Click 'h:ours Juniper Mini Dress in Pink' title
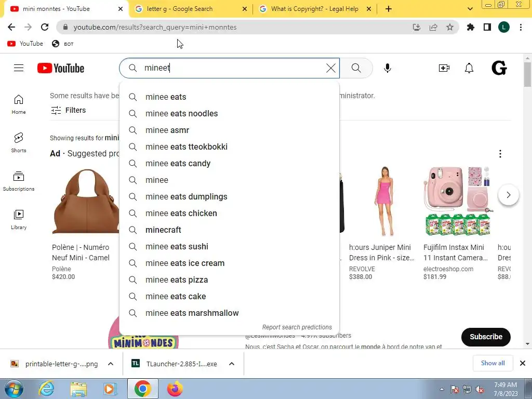 coord(381,253)
